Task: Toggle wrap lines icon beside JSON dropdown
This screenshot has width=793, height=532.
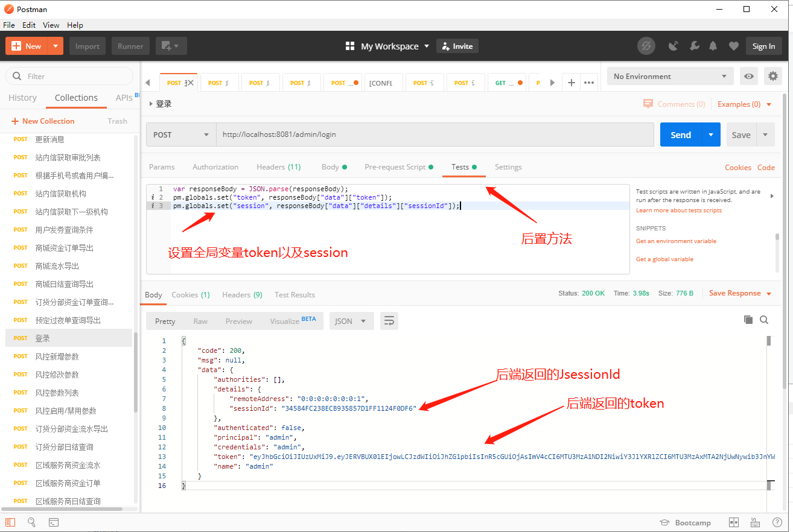Action: coord(389,321)
